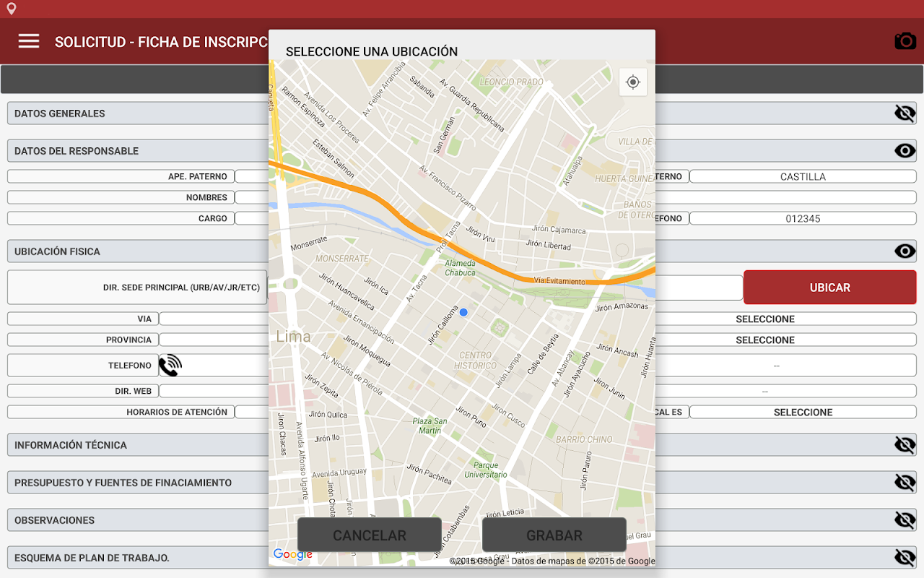Click the MONSERRATE district label on the map

[x=342, y=258]
